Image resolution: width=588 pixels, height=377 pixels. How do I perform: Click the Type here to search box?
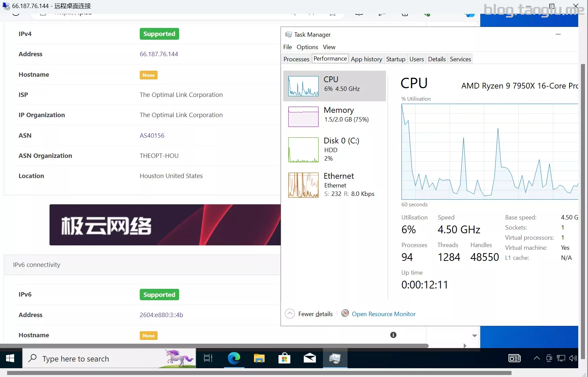pos(101,359)
